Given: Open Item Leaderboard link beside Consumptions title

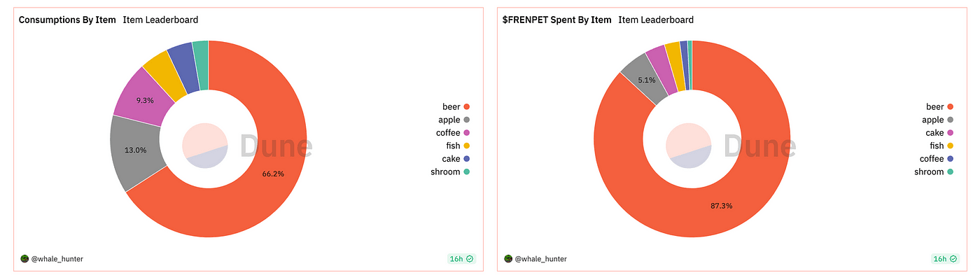Looking at the screenshot, I should 160,20.
